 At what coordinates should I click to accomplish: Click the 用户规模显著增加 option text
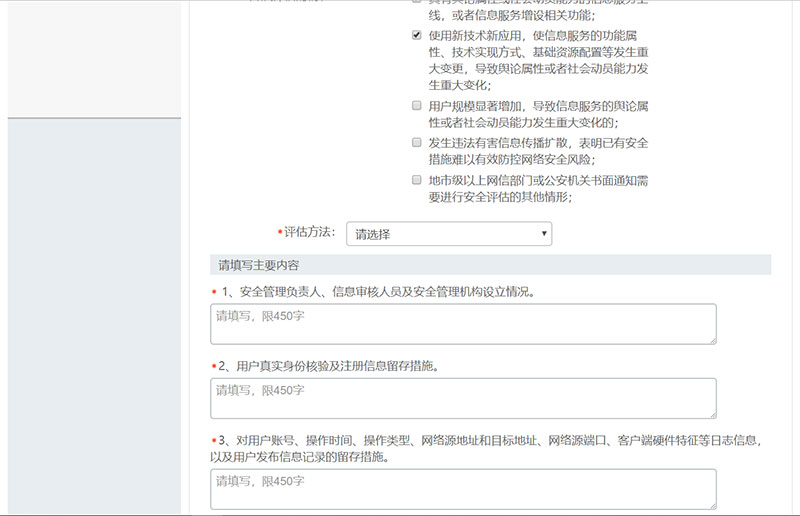pos(538,114)
